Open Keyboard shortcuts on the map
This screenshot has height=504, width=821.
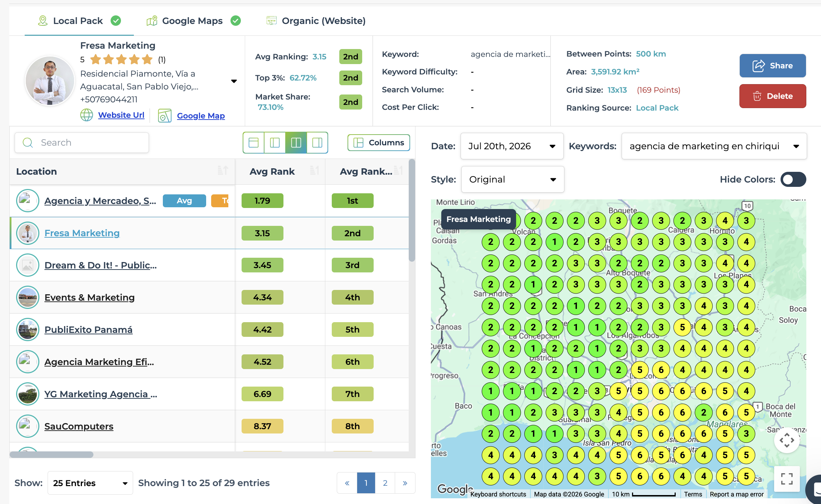point(498,494)
